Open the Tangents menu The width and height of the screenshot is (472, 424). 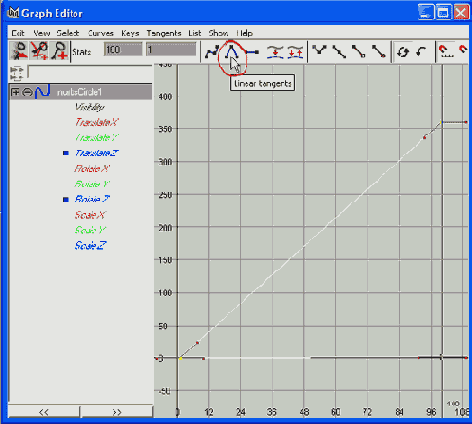coord(164,33)
